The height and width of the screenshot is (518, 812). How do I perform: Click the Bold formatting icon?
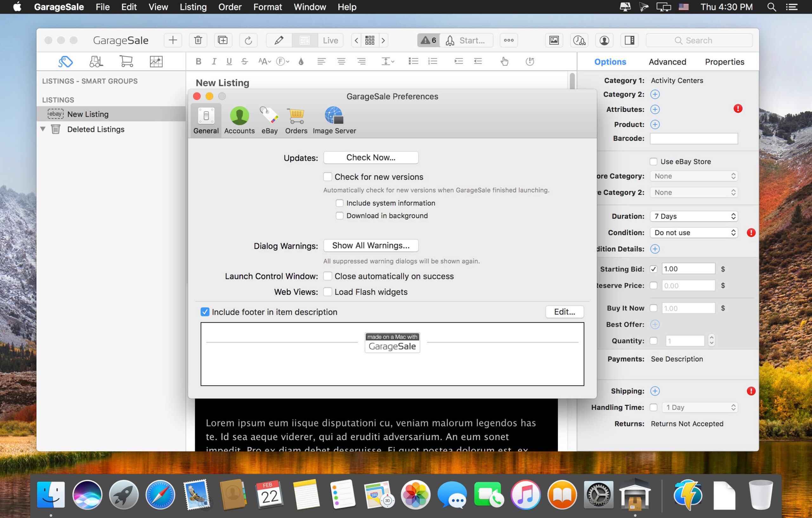(198, 61)
